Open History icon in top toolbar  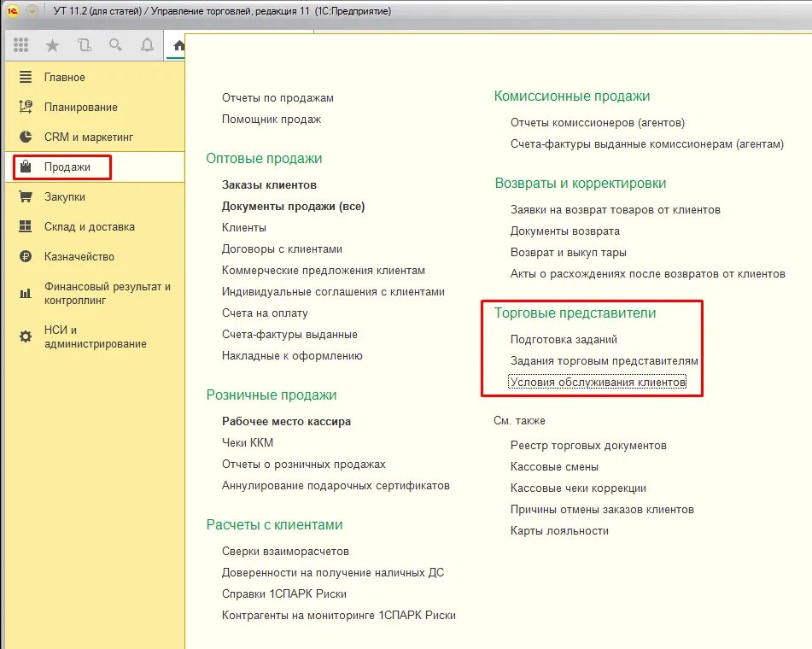coord(84,45)
